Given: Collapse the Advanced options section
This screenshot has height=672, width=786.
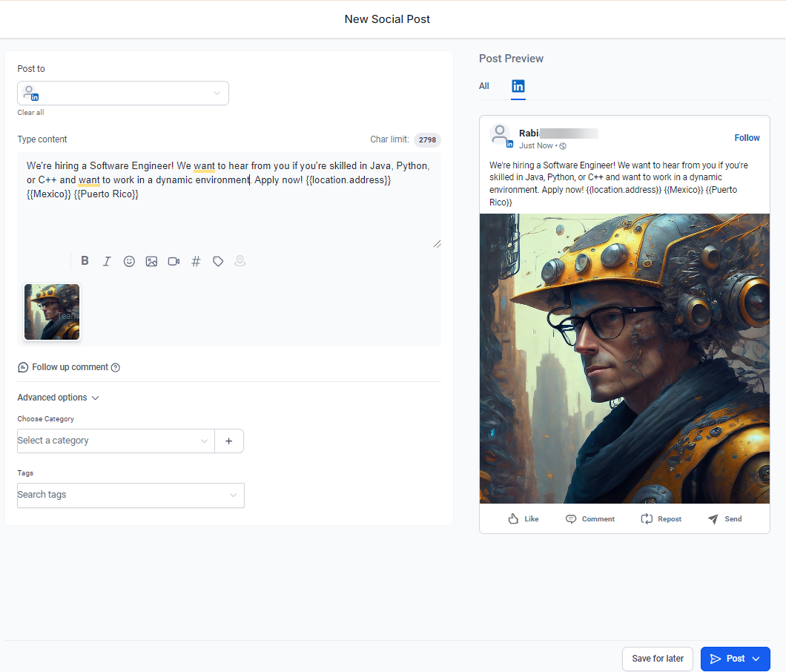Looking at the screenshot, I should coord(58,398).
